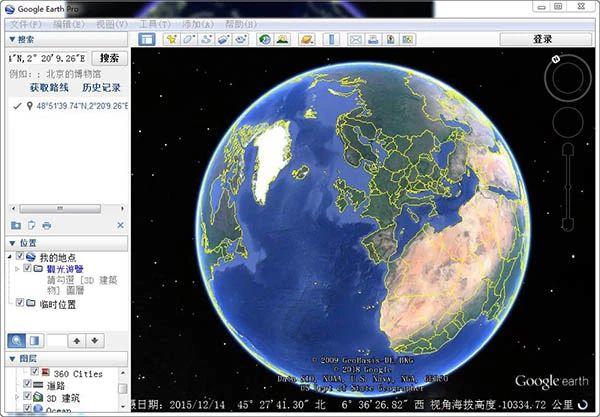This screenshot has height=417, width=600.
Task: Open the Ruler tool
Action: (x=331, y=39)
